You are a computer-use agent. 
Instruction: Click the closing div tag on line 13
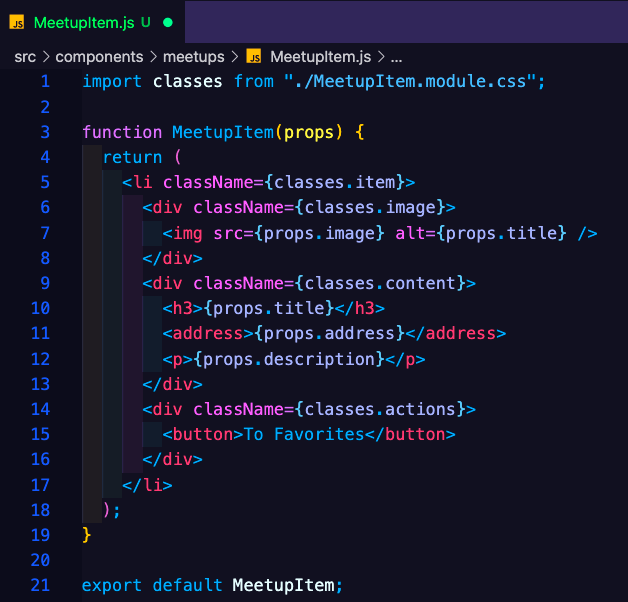173,384
